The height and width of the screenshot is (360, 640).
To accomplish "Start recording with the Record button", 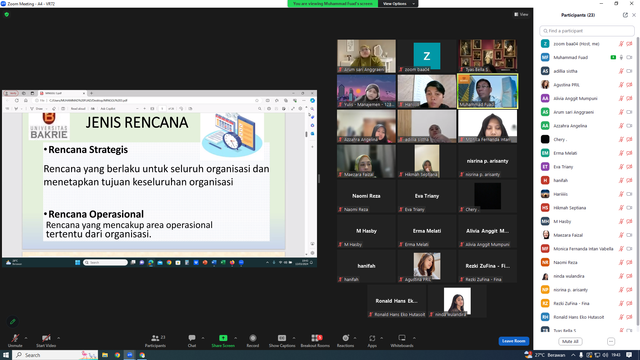I will [253, 340].
